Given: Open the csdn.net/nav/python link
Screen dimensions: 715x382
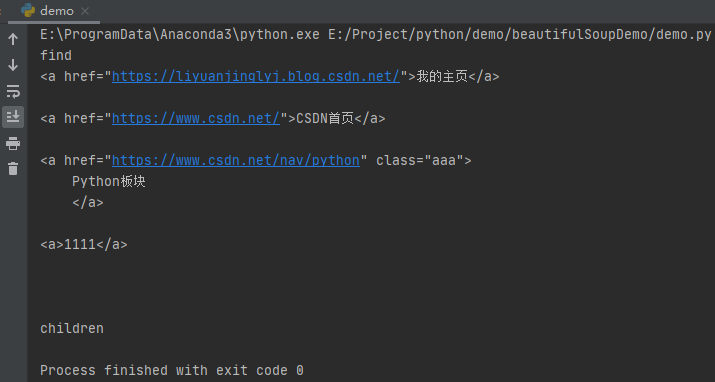Looking at the screenshot, I should 236,160.
